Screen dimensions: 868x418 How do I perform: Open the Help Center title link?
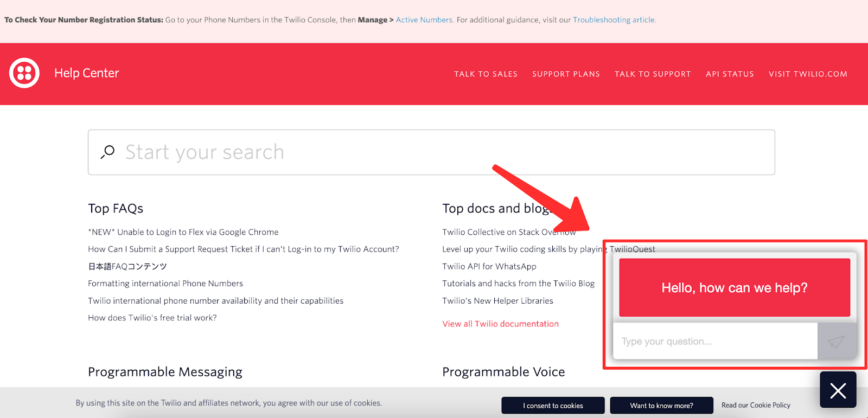86,73
